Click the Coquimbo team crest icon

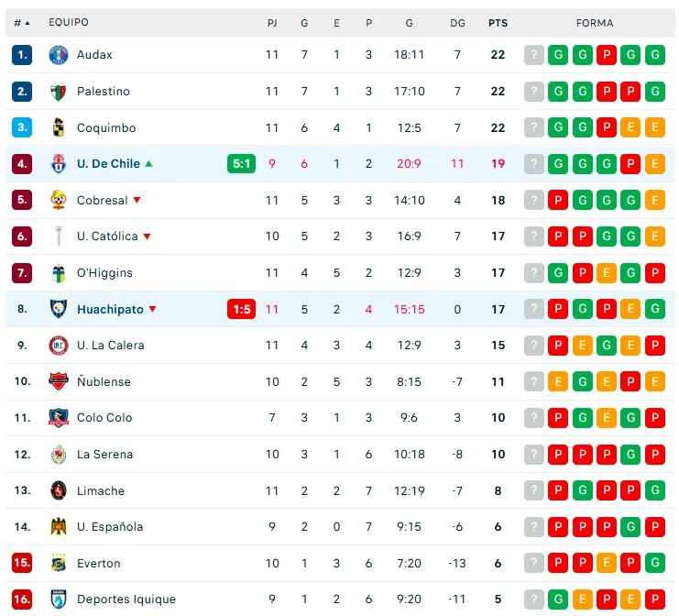pyautogui.click(x=59, y=128)
